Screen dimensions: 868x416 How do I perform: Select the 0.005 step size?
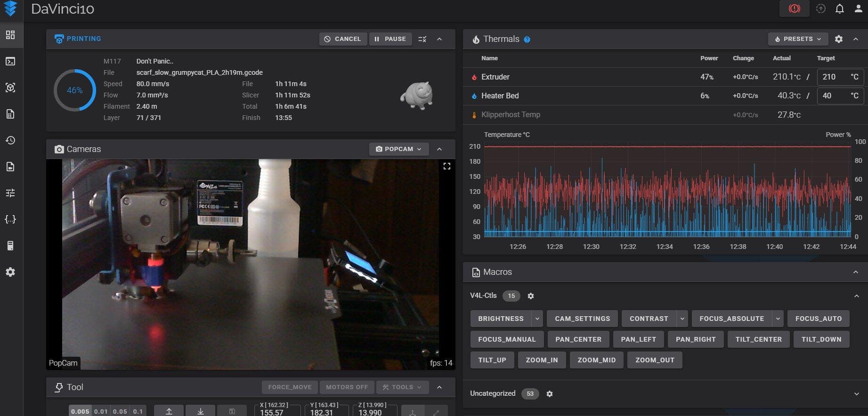pyautogui.click(x=80, y=411)
